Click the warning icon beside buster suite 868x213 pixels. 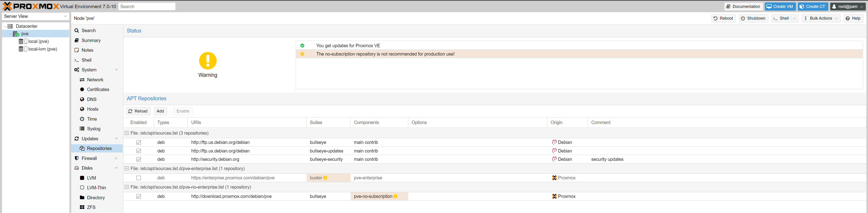click(x=325, y=178)
